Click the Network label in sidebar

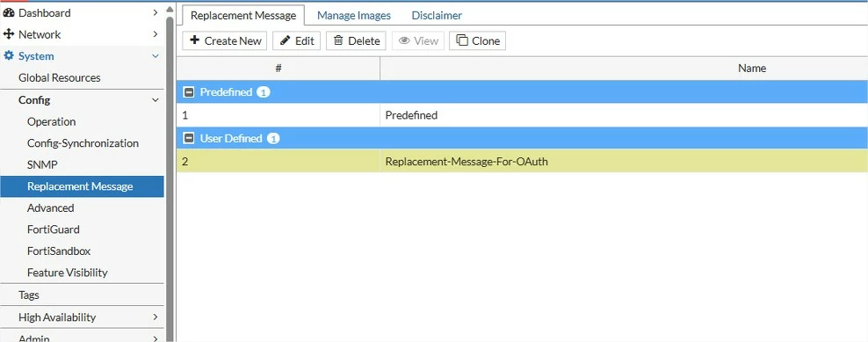(x=40, y=34)
